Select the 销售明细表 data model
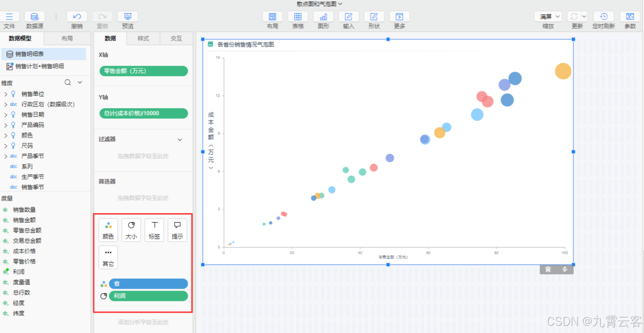 [43, 54]
